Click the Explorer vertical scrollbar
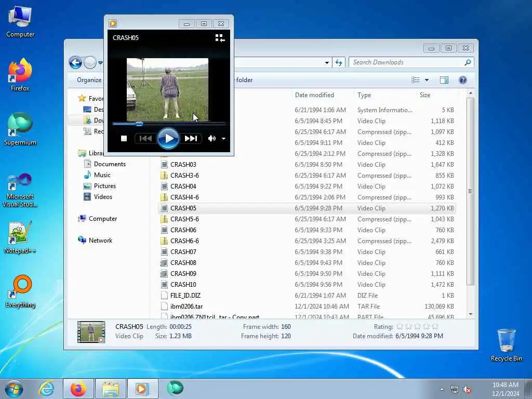 [x=470, y=192]
